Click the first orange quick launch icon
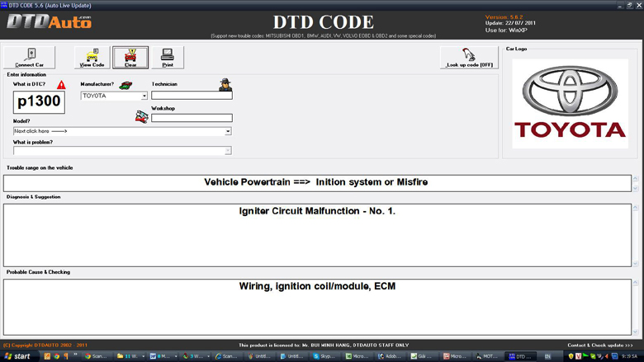The height and width of the screenshot is (362, 644). point(47,356)
